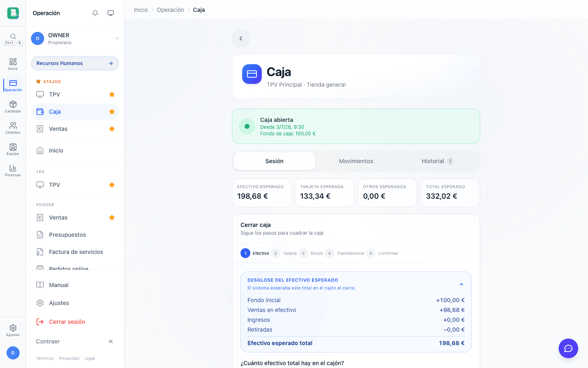588x368 pixels.
Task: Select Operación in the icon rail
Action: click(x=13, y=85)
